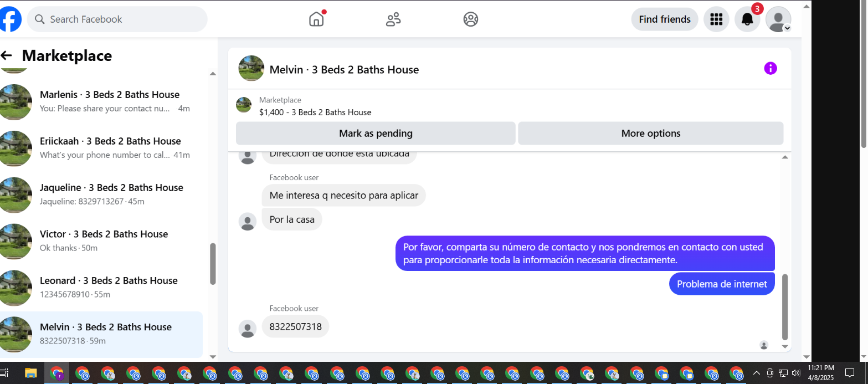Open the grid menu icon

point(716,19)
